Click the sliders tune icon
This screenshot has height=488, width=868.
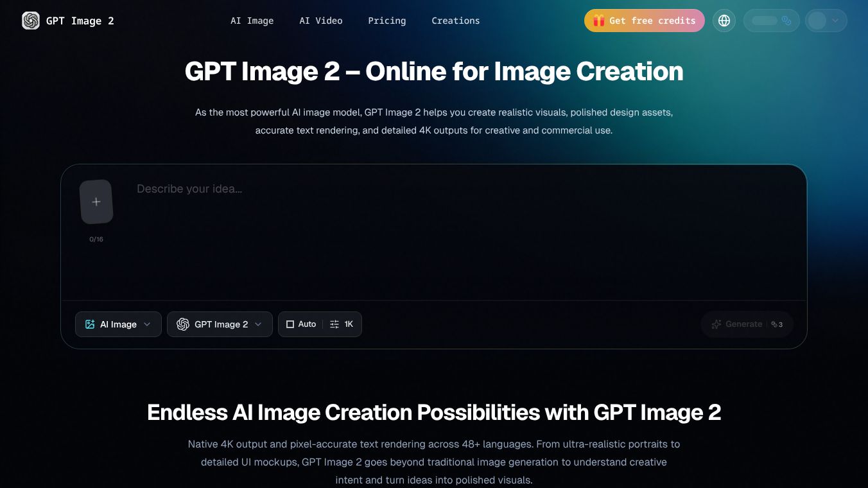pyautogui.click(x=334, y=324)
